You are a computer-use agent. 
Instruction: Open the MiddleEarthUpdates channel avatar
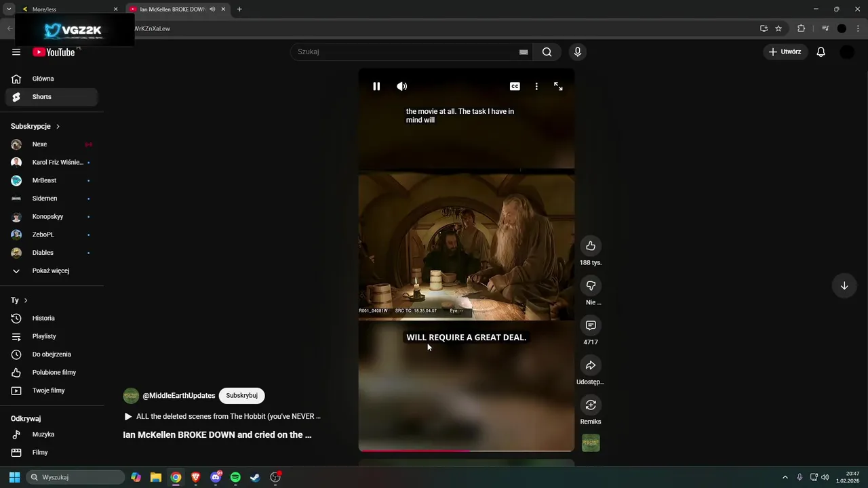(x=131, y=396)
